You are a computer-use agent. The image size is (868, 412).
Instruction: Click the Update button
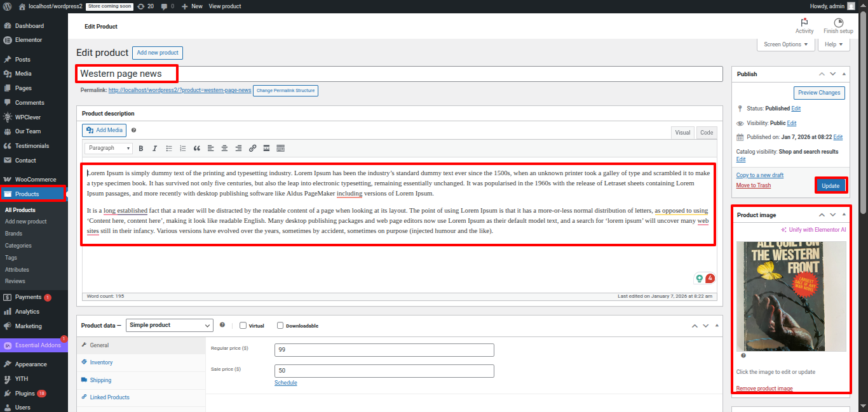click(x=830, y=185)
